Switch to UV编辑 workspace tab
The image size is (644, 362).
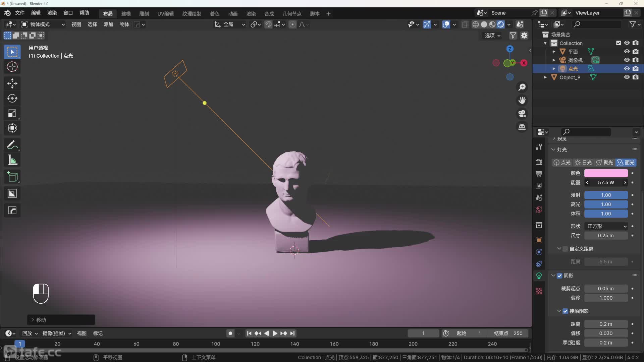coord(166,14)
